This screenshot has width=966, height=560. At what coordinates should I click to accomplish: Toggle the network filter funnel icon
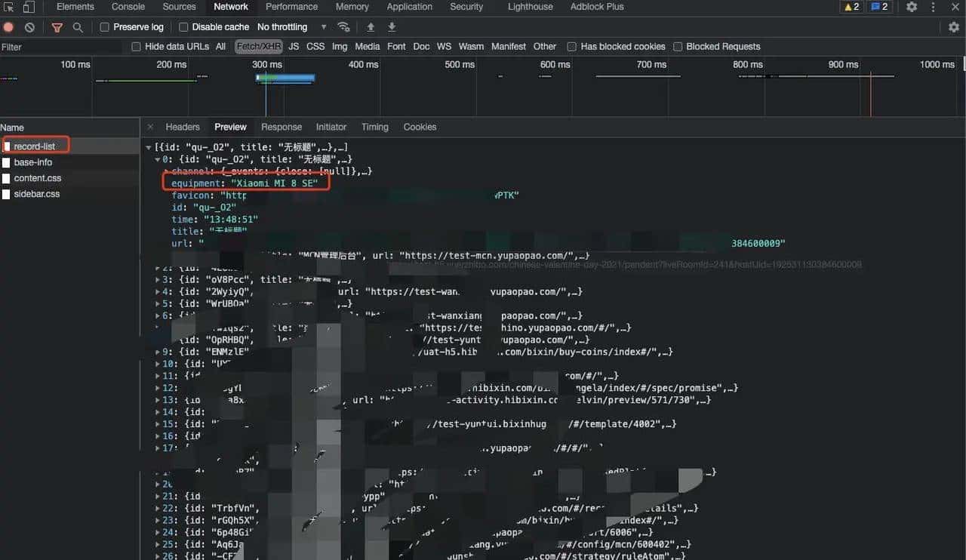pos(57,27)
